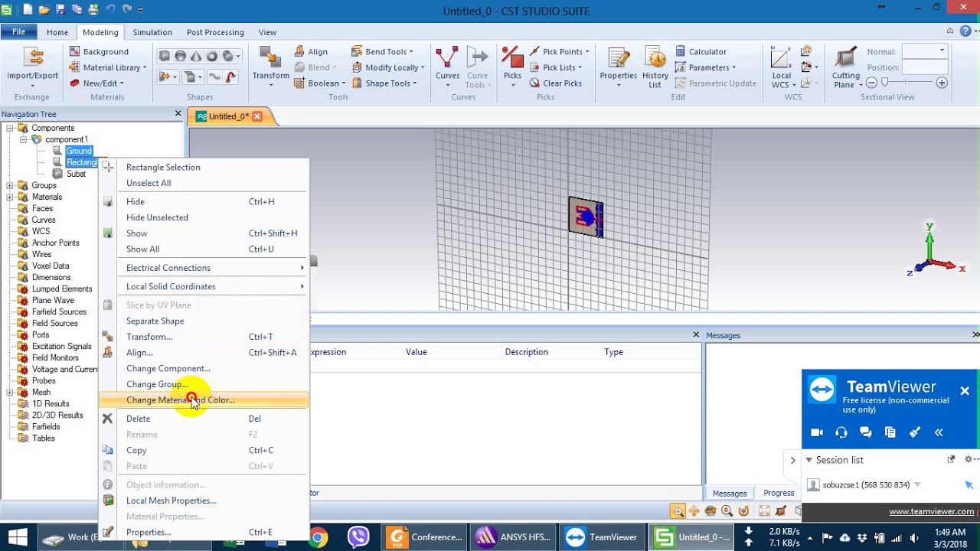Click the Position input field
The height and width of the screenshot is (551, 980).
click(925, 67)
